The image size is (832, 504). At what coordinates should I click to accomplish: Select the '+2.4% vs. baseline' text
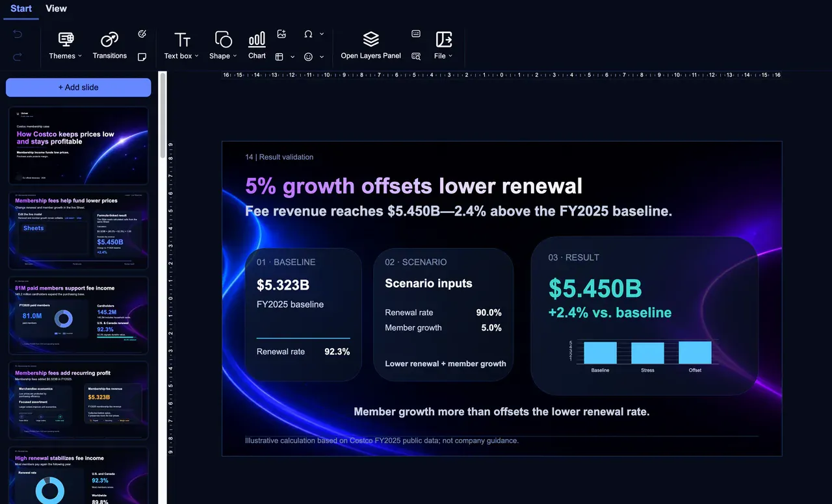pos(610,312)
